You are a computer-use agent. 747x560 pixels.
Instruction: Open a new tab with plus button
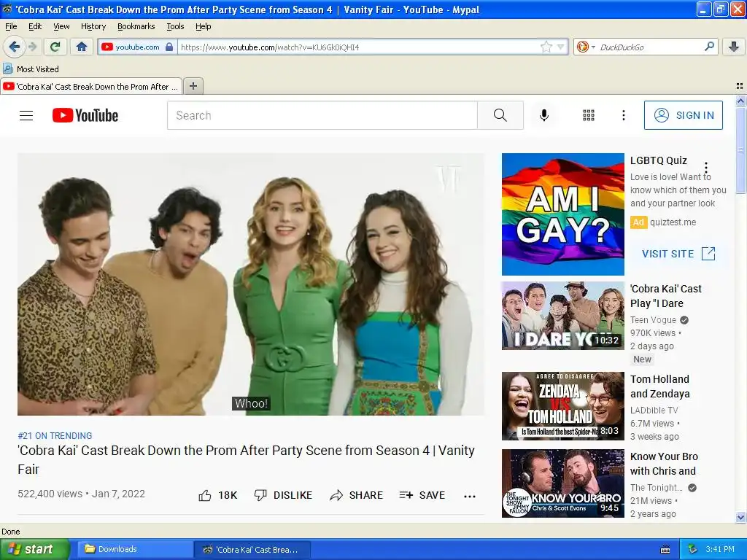(x=193, y=86)
